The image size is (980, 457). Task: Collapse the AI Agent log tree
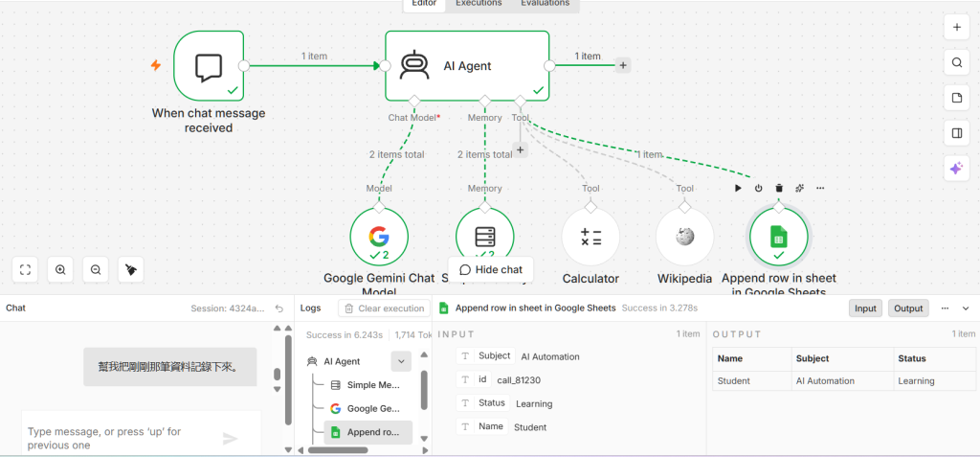pyautogui.click(x=401, y=361)
